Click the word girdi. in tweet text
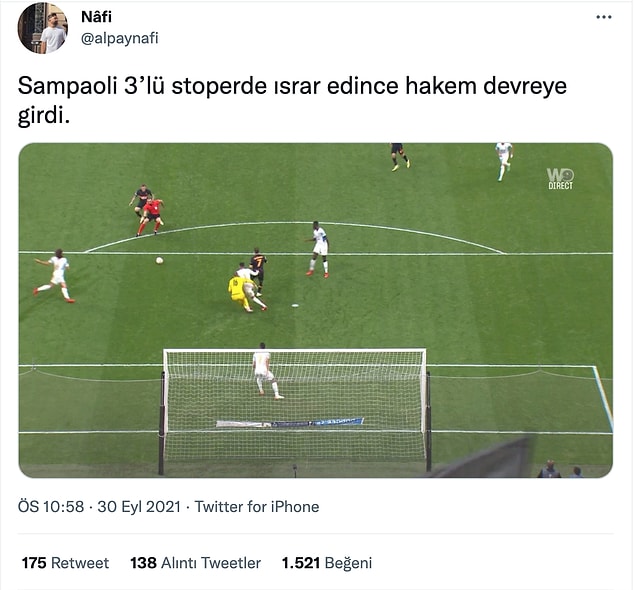 click(x=44, y=116)
